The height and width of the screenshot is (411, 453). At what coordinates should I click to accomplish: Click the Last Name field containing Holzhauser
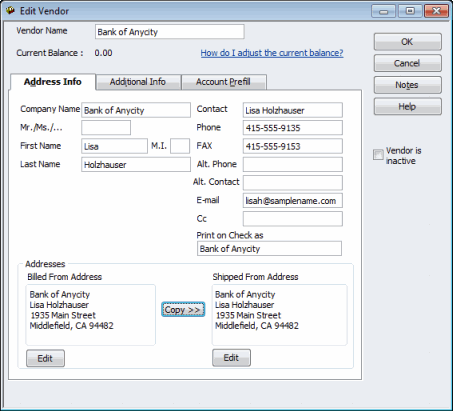[x=136, y=164]
